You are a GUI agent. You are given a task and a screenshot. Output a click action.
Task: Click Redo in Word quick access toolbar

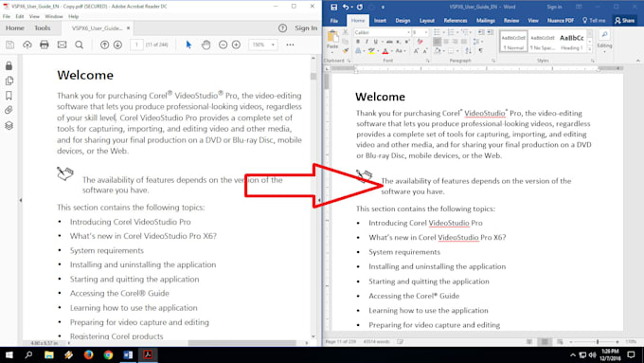point(360,7)
